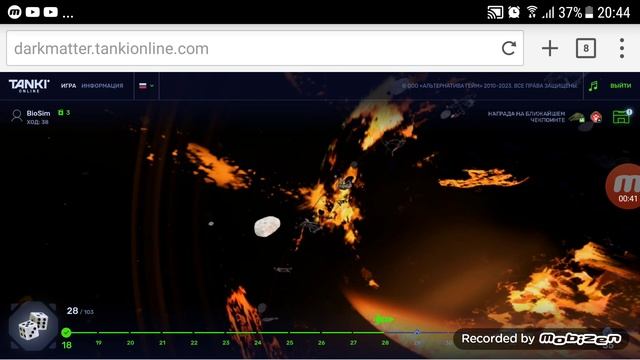
Task: Roll the dice button
Action: 33,326
